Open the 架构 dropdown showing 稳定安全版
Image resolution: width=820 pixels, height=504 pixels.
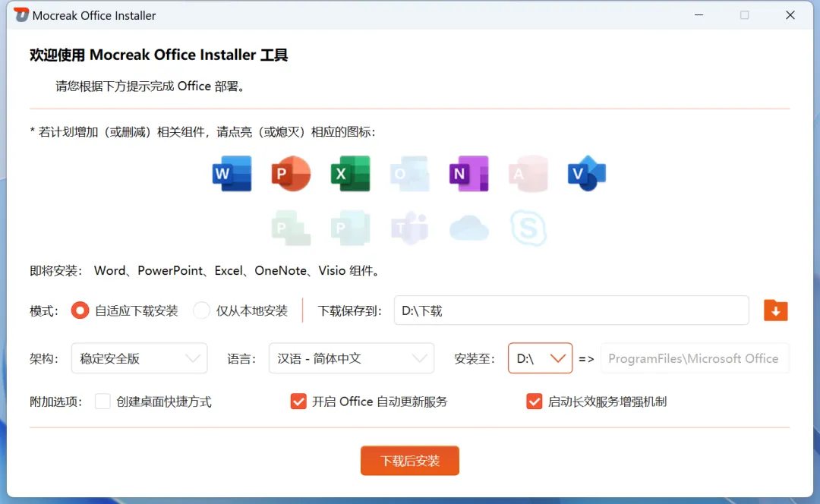point(139,358)
